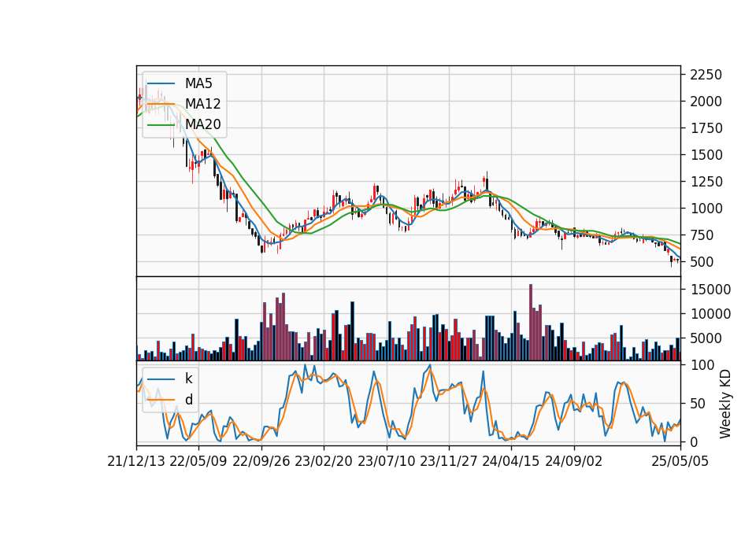Screen dimensions: 756x543
Task: Click the 24/09/02 date tick label
Action: (x=574, y=461)
